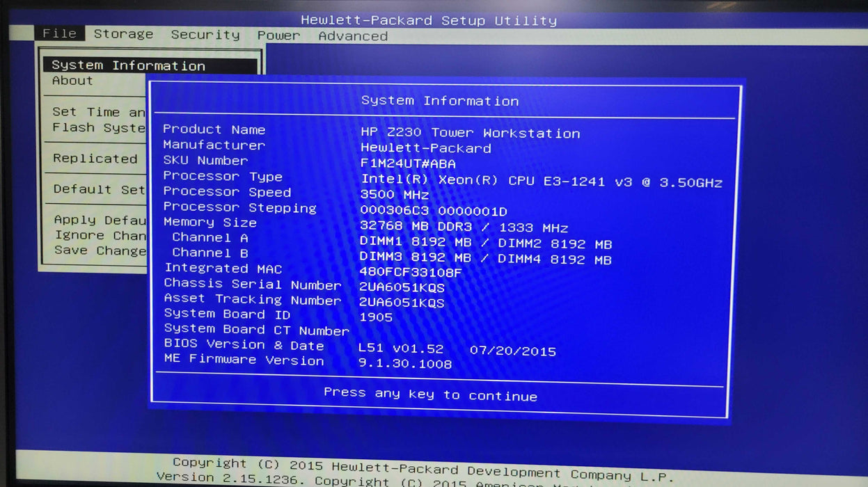
Task: Click the Asset Tracking Number label
Action: tap(253, 299)
